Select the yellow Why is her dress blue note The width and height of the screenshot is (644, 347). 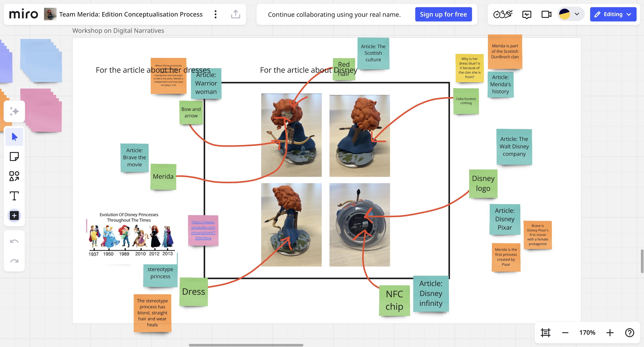tap(470, 68)
